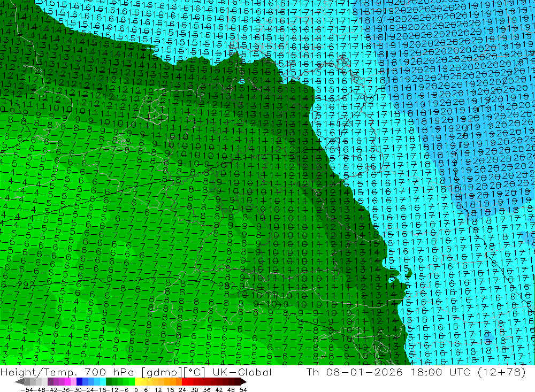Click the yellow swatch above the 0 label
This screenshot has height=392, width=535.
(x=138, y=382)
